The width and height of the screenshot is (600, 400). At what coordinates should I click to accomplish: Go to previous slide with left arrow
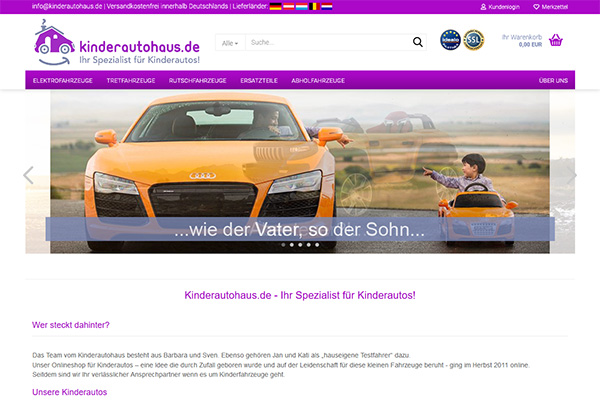pos(28,175)
